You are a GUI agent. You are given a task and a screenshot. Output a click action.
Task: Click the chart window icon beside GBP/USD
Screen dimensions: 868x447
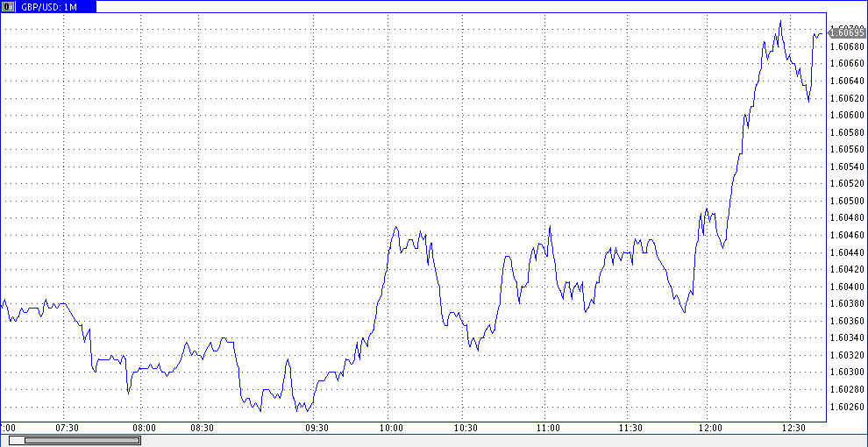(9, 7)
